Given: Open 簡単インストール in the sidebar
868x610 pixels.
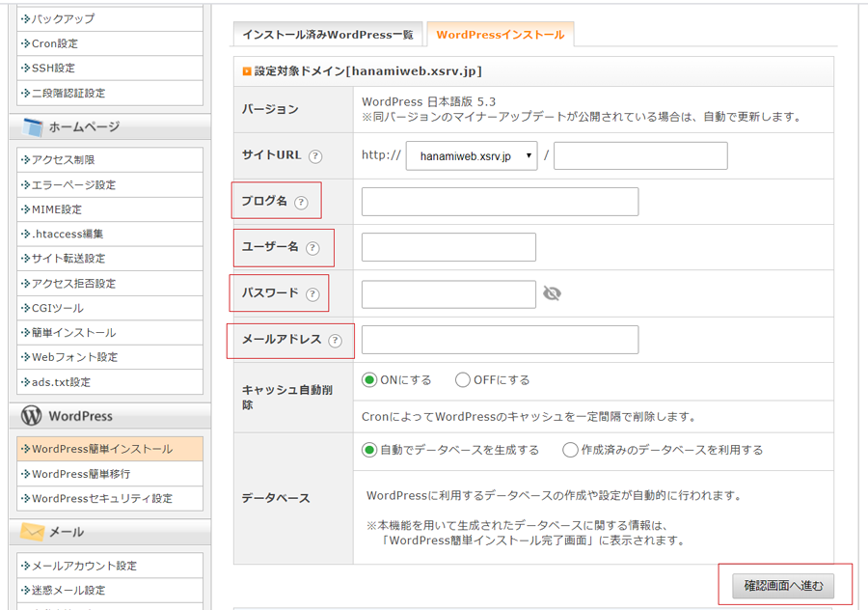Looking at the screenshot, I should pyautogui.click(x=110, y=332).
